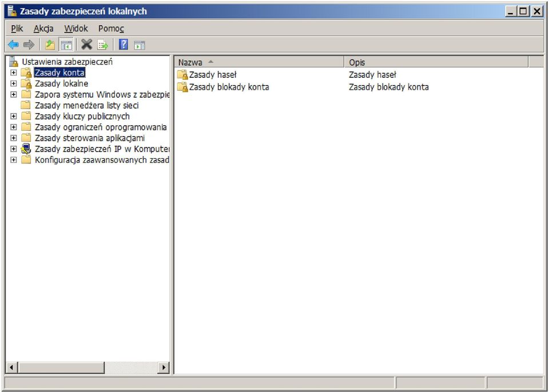Click Zasady kluczy publicznych folder icon
549x392 pixels.
(x=26, y=116)
